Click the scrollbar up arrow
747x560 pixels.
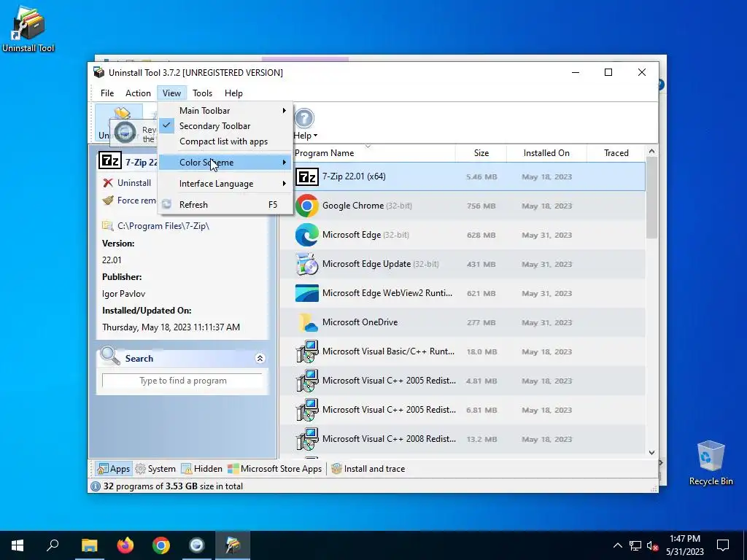pyautogui.click(x=651, y=151)
